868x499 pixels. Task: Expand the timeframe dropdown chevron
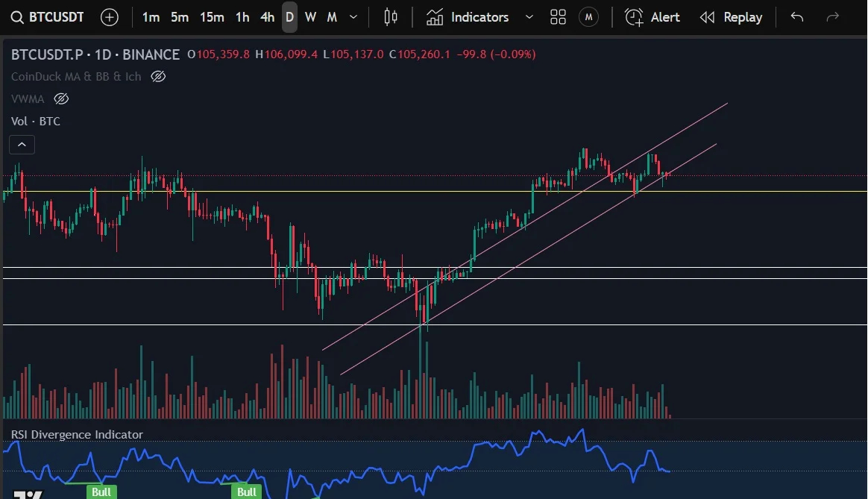(353, 17)
